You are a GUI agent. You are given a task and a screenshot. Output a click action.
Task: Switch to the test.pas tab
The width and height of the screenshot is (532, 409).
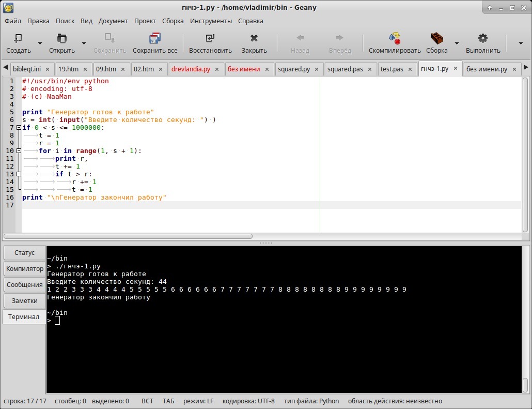tap(392, 69)
